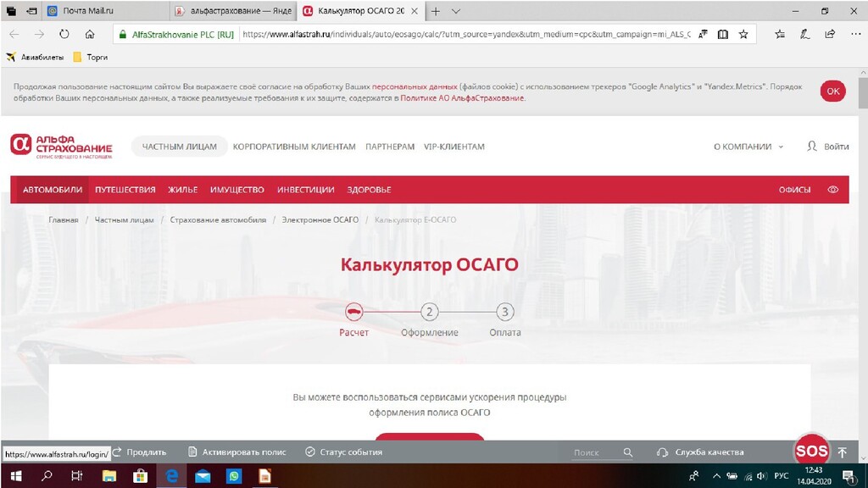Image resolution: width=868 pixels, height=488 pixels.
Task: Go to Страхование автомобиля breadcrumb
Action: (x=218, y=219)
